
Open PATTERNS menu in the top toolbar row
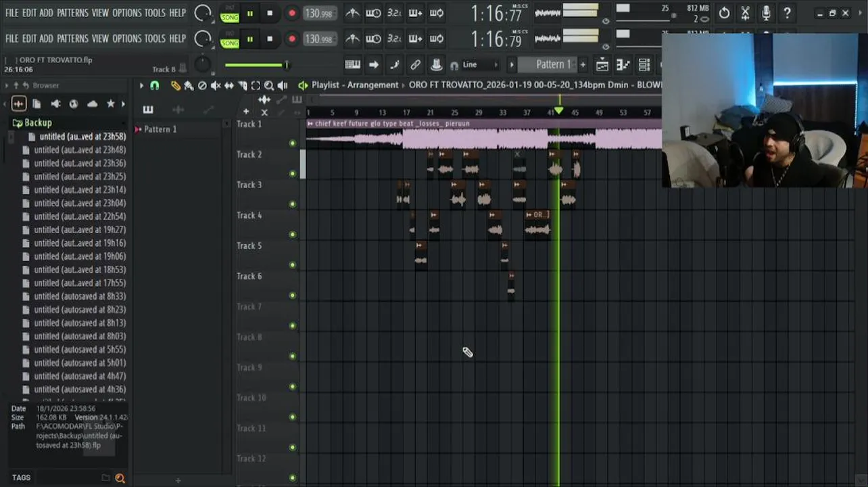coord(72,13)
